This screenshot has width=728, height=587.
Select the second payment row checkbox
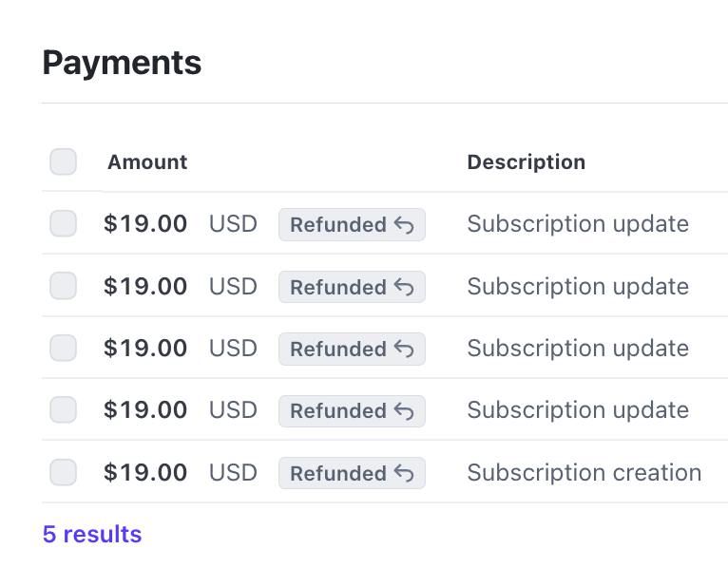point(64,286)
